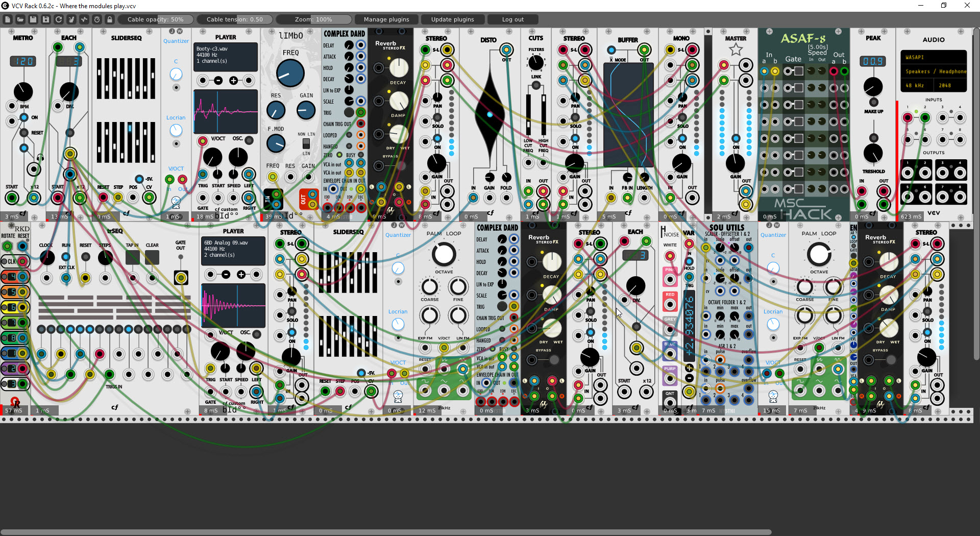The width and height of the screenshot is (980, 536).
Task: Click the Update plugins button
Action: tap(453, 19)
